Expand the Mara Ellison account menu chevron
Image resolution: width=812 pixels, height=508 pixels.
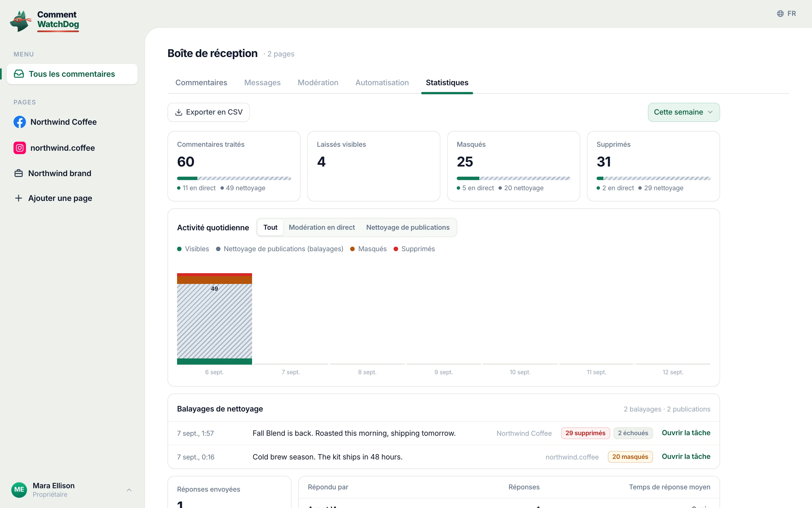tap(129, 490)
